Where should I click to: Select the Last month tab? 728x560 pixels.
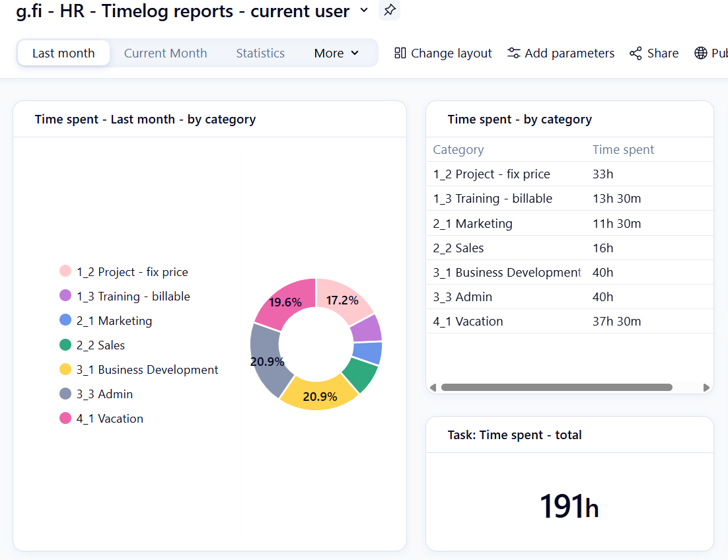click(x=63, y=53)
